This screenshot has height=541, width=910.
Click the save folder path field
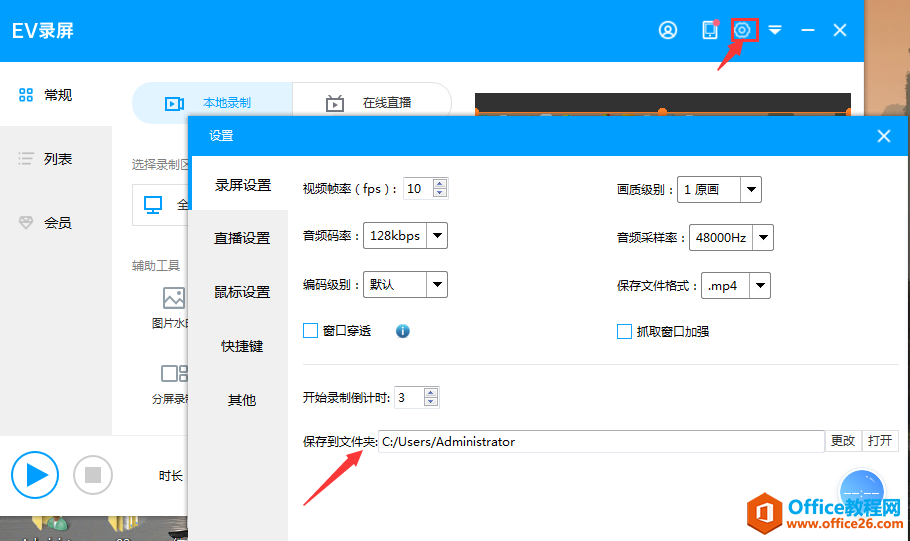coord(601,441)
